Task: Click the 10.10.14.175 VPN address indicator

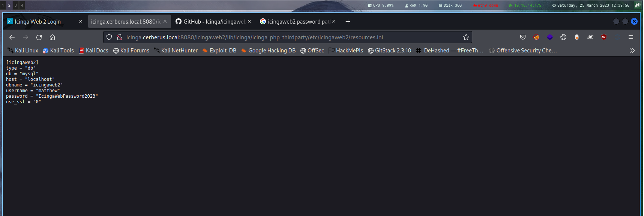Action: tap(525, 5)
